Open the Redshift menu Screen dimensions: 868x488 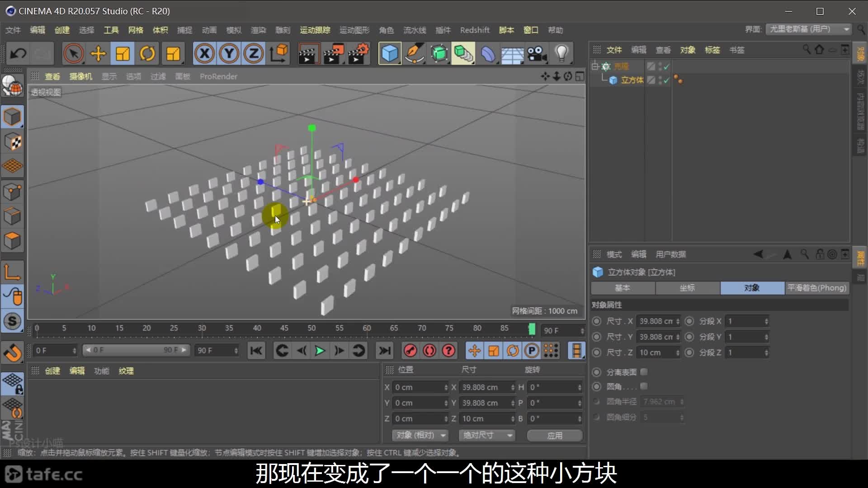[475, 30]
